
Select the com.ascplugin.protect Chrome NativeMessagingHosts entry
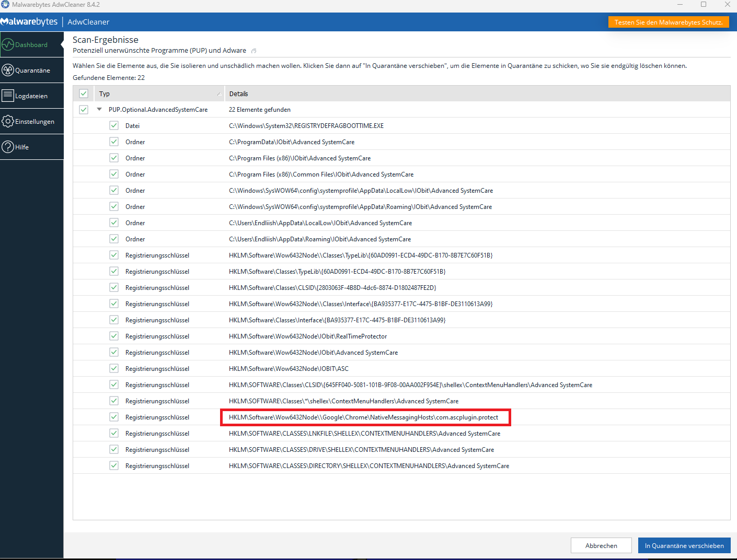pos(364,417)
